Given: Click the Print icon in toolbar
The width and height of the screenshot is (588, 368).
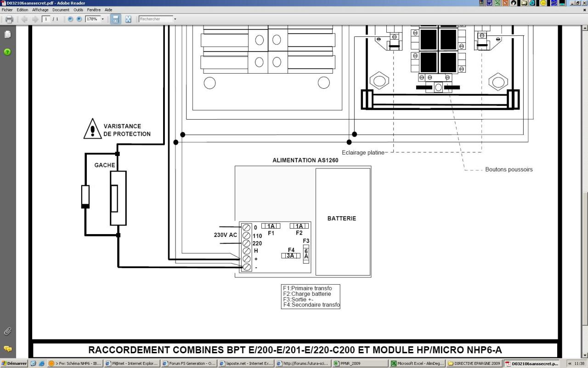Looking at the screenshot, I should [x=9, y=19].
